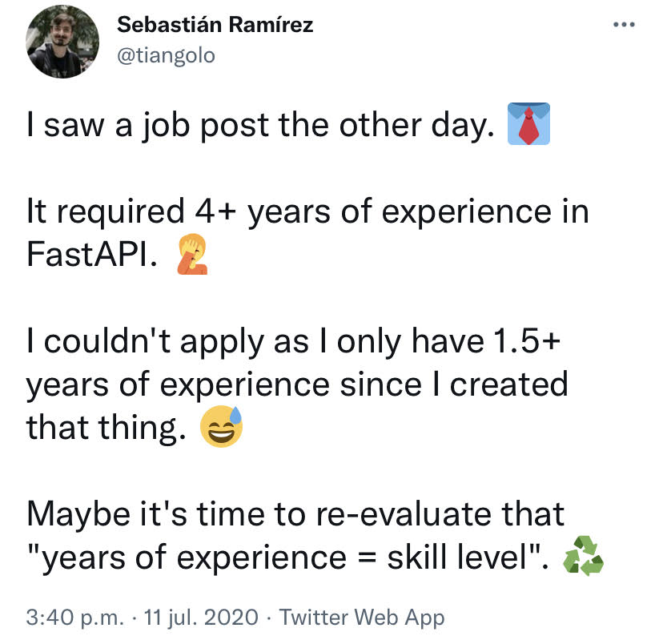The height and width of the screenshot is (644, 663).
Task: Click the '4+' number in the tweet
Action: click(x=215, y=211)
